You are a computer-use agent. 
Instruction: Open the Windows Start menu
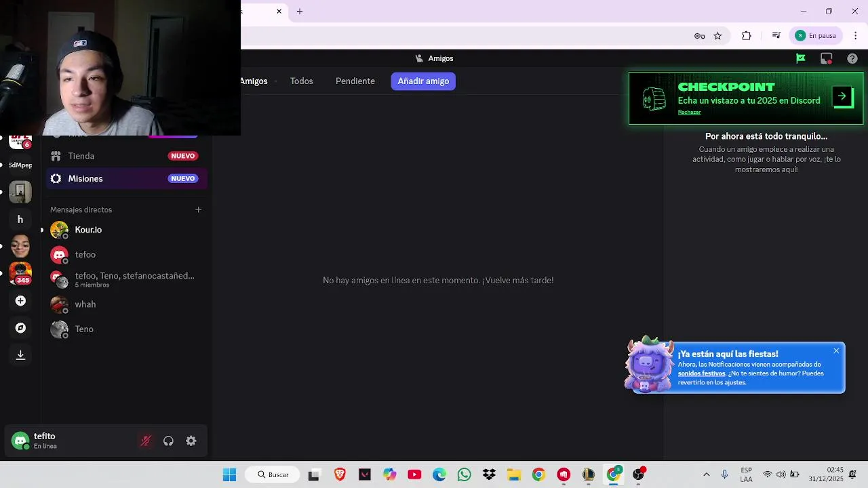tap(229, 474)
